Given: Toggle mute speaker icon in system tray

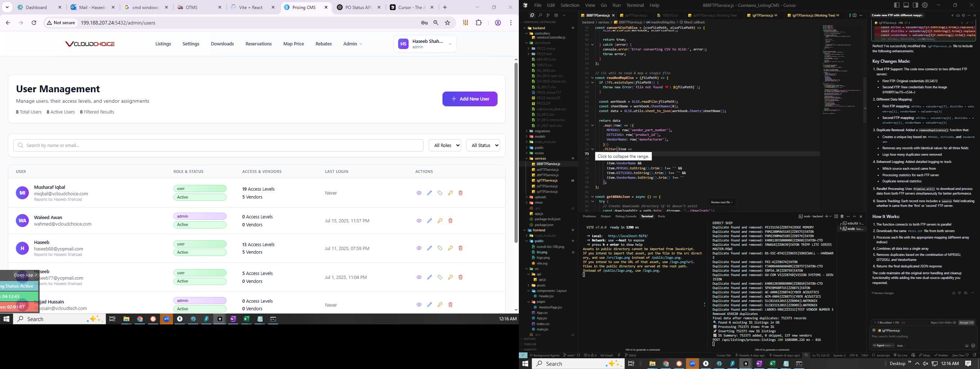Looking at the screenshot, I should (x=926, y=364).
